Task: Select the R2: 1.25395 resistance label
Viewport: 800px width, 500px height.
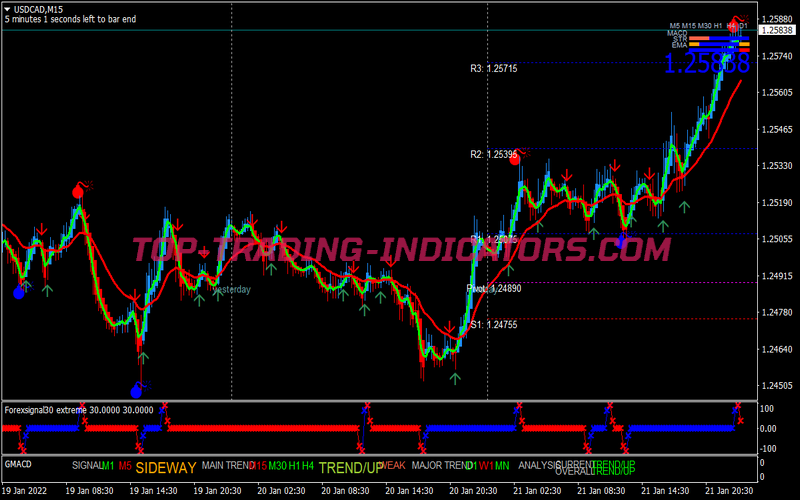Action: pyautogui.click(x=494, y=155)
